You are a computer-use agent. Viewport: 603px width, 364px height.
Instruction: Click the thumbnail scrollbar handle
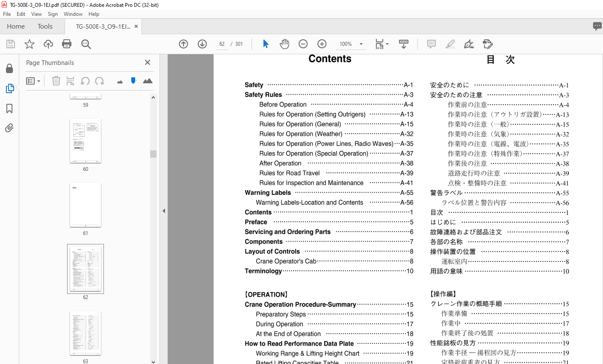153,154
